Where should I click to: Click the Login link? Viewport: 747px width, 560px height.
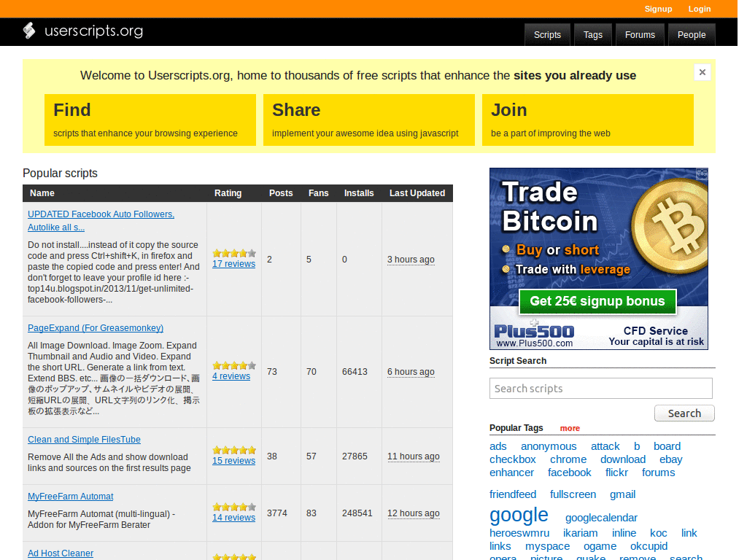coord(700,9)
